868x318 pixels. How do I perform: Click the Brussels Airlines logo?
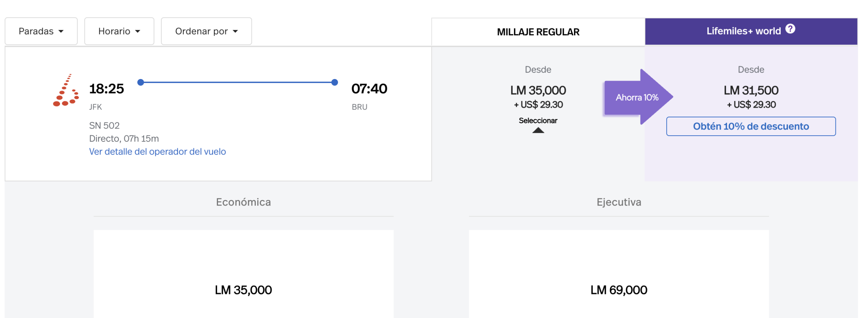66,91
